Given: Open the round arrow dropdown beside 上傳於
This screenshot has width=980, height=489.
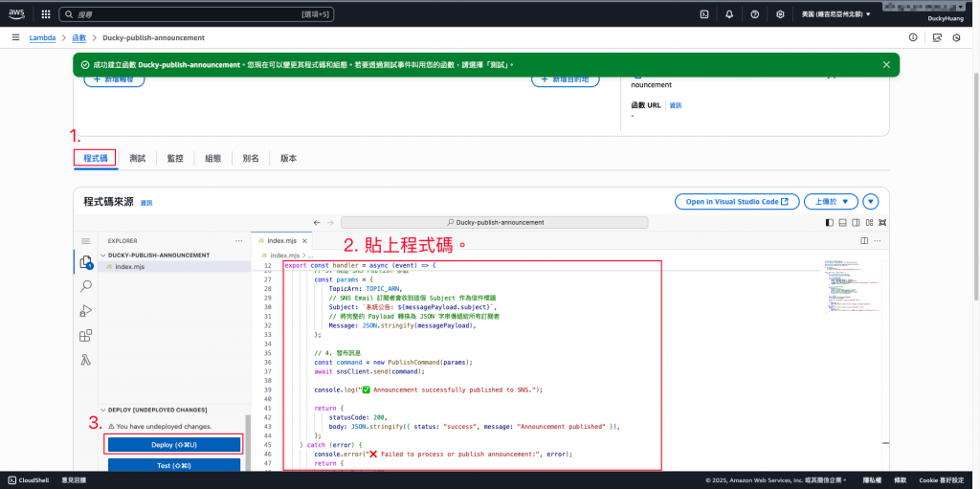Looking at the screenshot, I should [871, 201].
